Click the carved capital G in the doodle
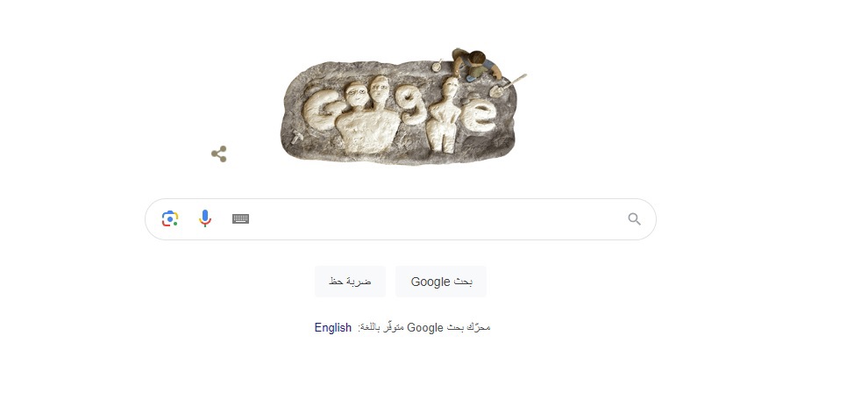This screenshot has width=868, height=407. click(322, 111)
